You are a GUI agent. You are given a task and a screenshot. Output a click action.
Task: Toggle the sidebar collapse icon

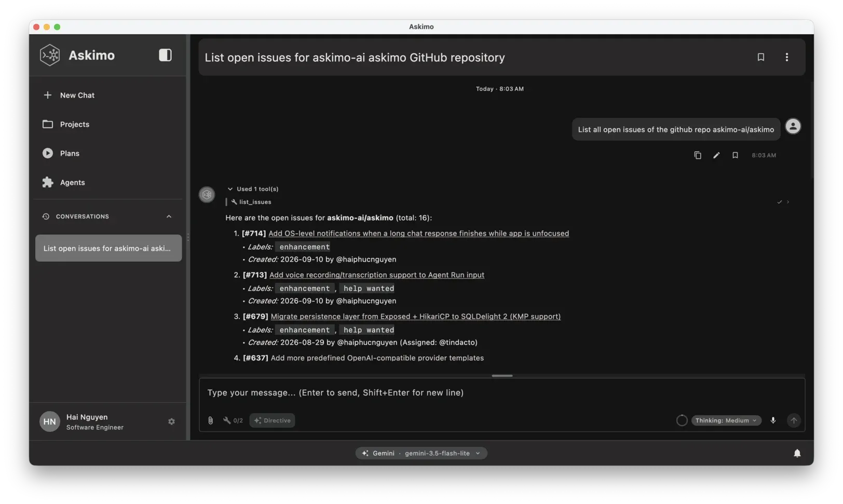point(165,55)
